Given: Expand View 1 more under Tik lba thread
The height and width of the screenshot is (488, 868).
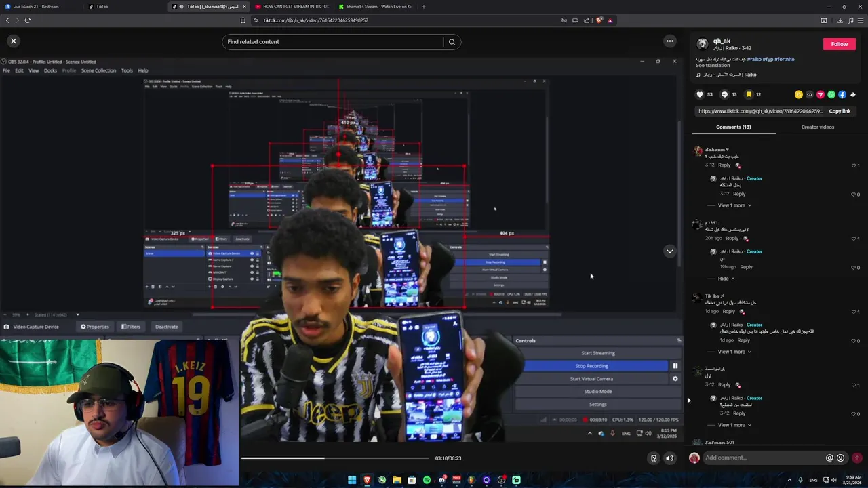Looking at the screenshot, I should tap(734, 352).
